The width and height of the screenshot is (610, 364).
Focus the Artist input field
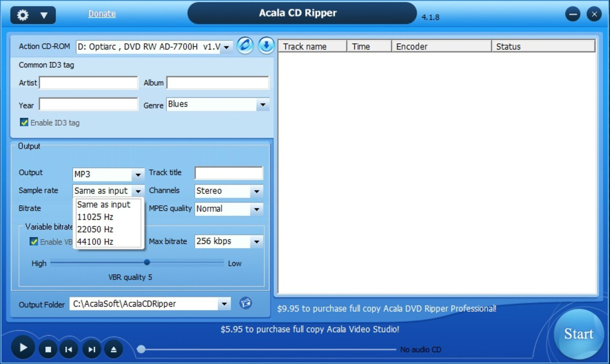pyautogui.click(x=89, y=83)
